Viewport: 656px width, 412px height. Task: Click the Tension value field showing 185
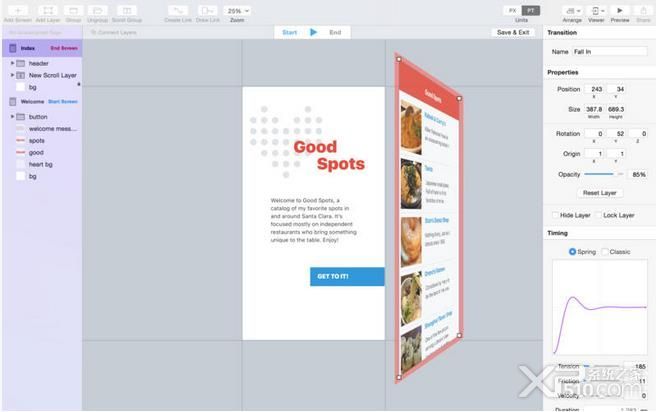coord(636,366)
